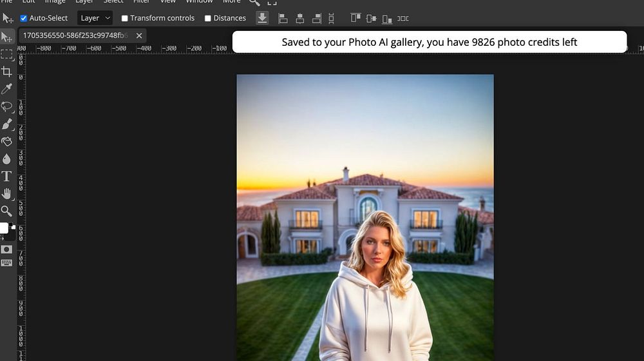Click the small default colors swatch icon

pyautogui.click(x=13, y=227)
